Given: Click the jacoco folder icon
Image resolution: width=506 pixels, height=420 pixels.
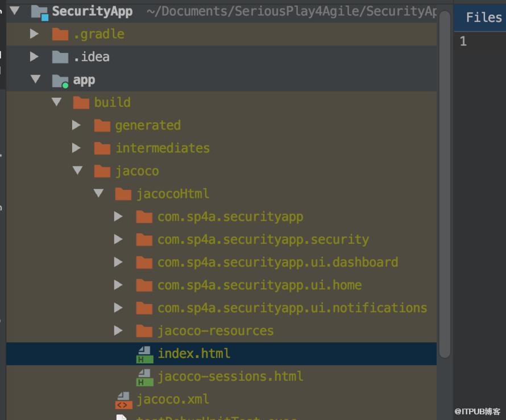Looking at the screenshot, I should click(x=102, y=171).
